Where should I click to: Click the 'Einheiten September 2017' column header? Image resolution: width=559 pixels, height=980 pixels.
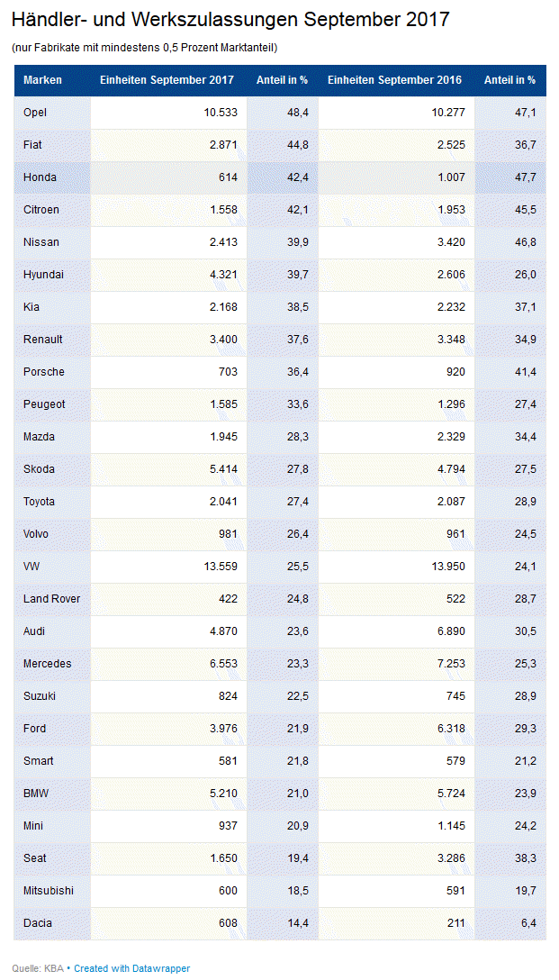[167, 80]
